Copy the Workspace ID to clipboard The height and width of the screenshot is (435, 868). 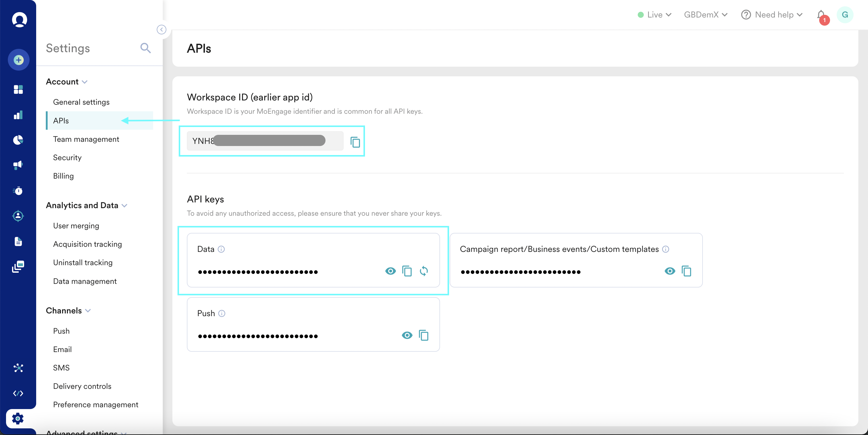[355, 141]
